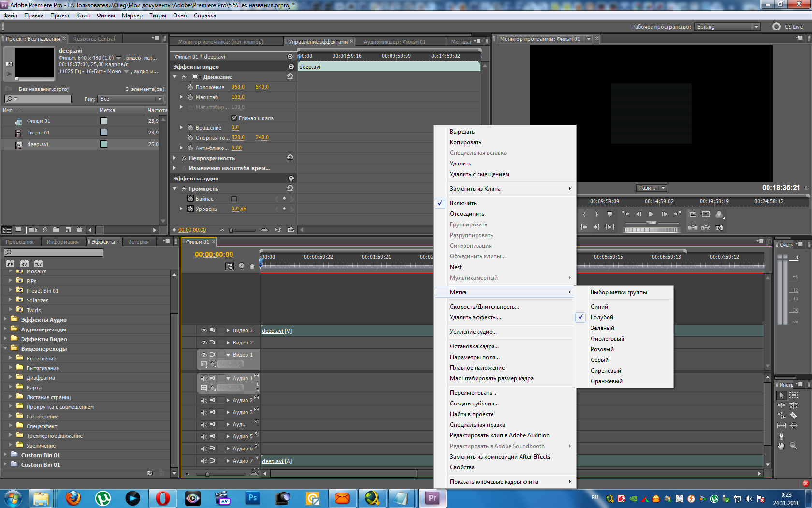Click label color swatch for deep.avi
The width and height of the screenshot is (812, 508).
pos(103,144)
